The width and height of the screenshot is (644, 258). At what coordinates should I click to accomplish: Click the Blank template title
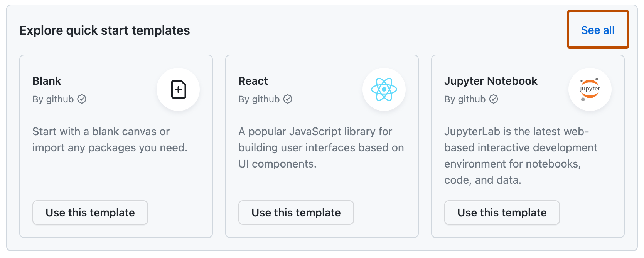47,81
